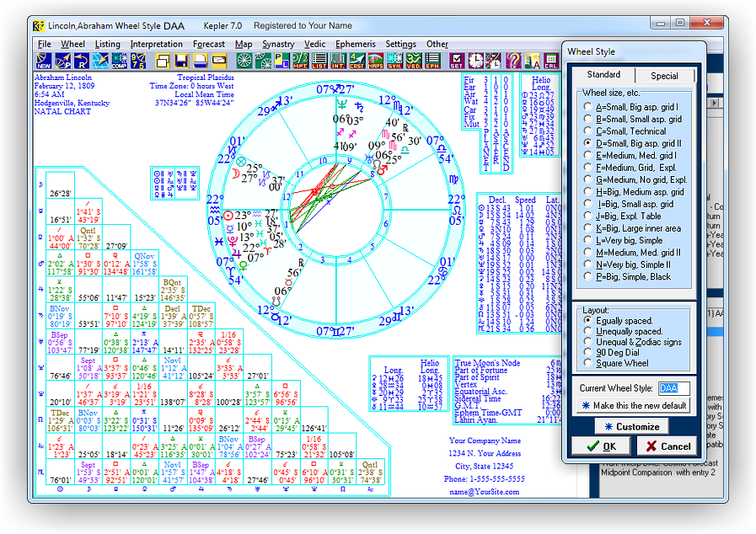Switch to the Standard tab
Image resolution: width=756 pixels, height=534 pixels.
[x=603, y=75]
